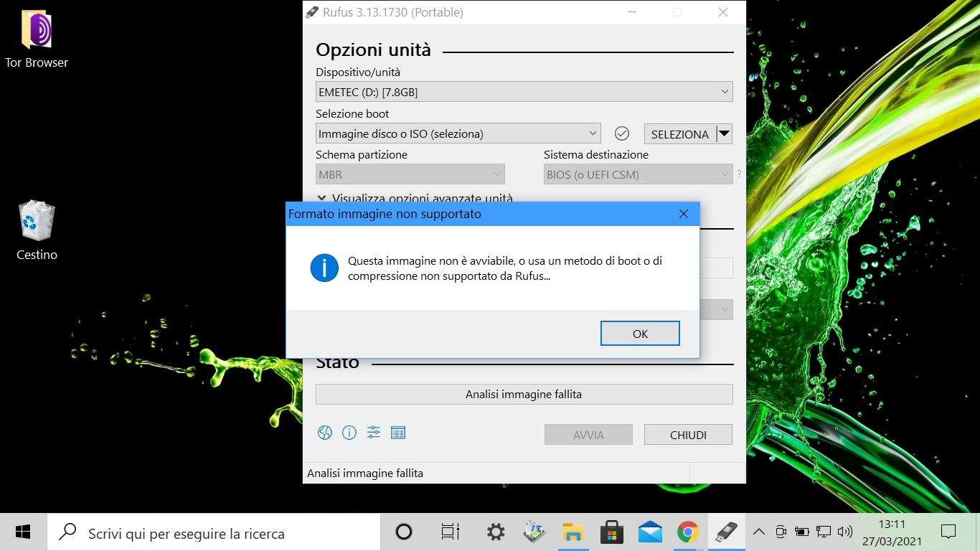This screenshot has width=980, height=551.
Task: Open Google Chrome on taskbar
Action: [x=688, y=532]
